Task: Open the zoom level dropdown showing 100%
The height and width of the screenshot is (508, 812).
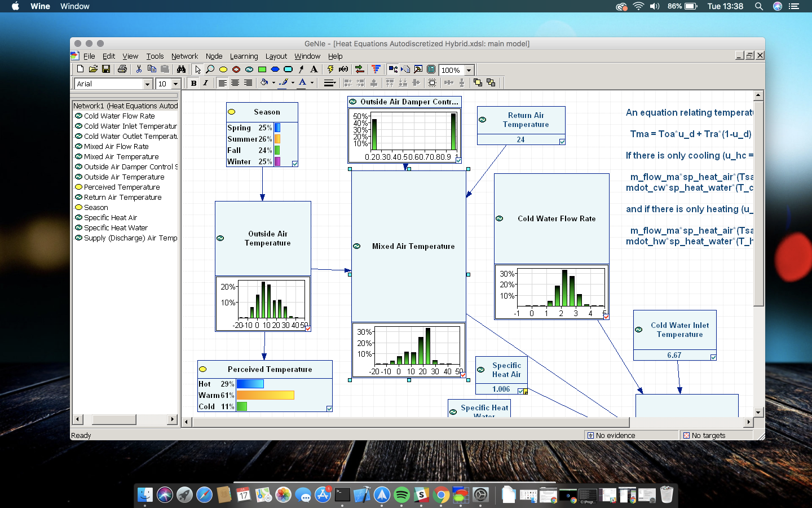Action: click(469, 69)
